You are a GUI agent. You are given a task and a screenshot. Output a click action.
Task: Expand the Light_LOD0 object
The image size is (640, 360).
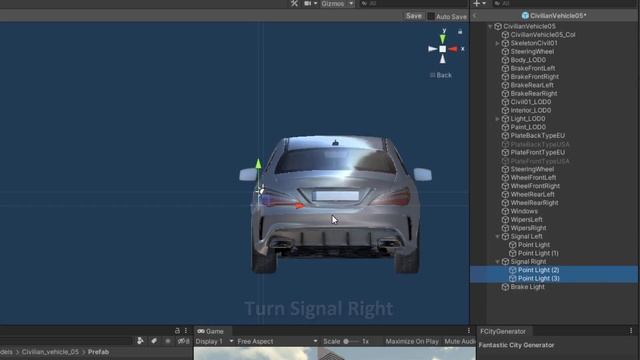point(497,119)
